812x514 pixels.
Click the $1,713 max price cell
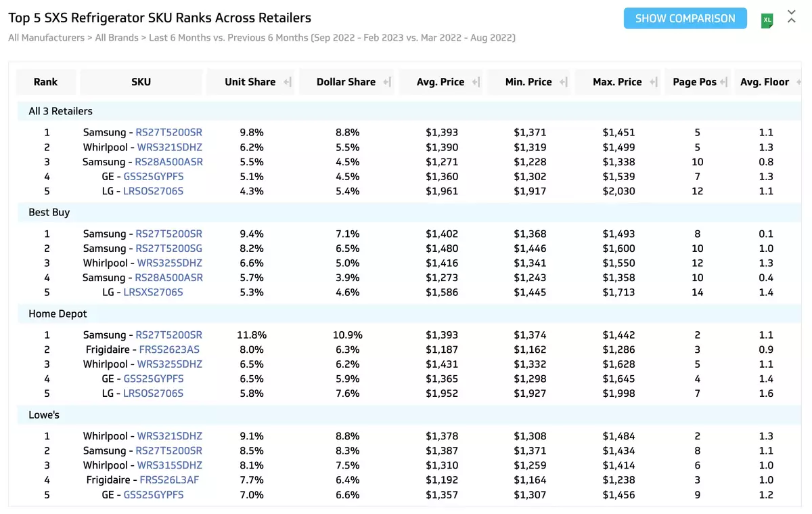[x=619, y=293]
